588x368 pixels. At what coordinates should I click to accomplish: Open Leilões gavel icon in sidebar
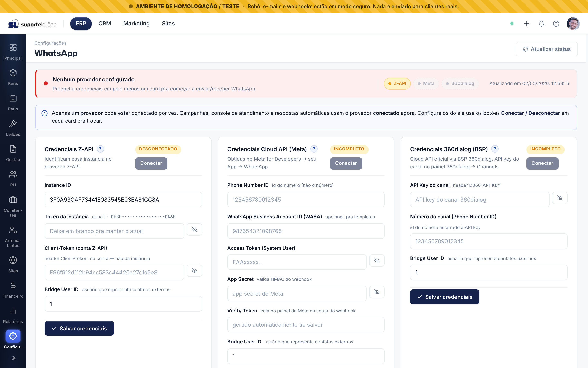tap(13, 123)
